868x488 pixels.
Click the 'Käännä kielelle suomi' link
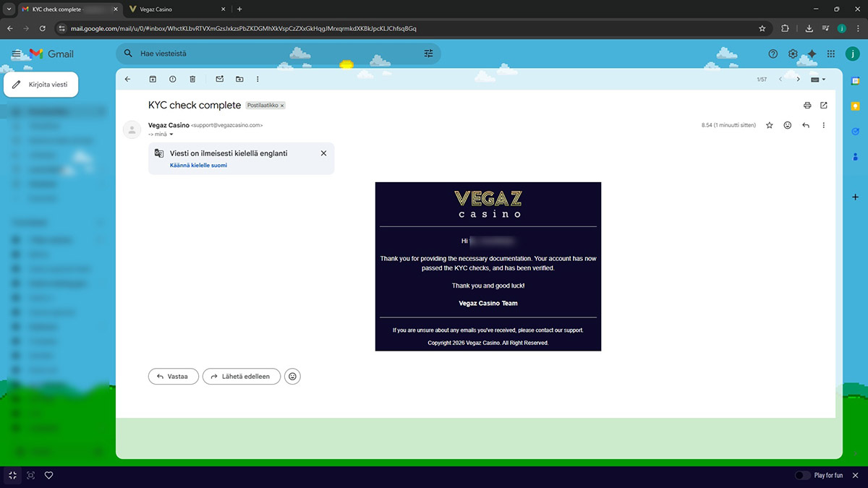198,166
